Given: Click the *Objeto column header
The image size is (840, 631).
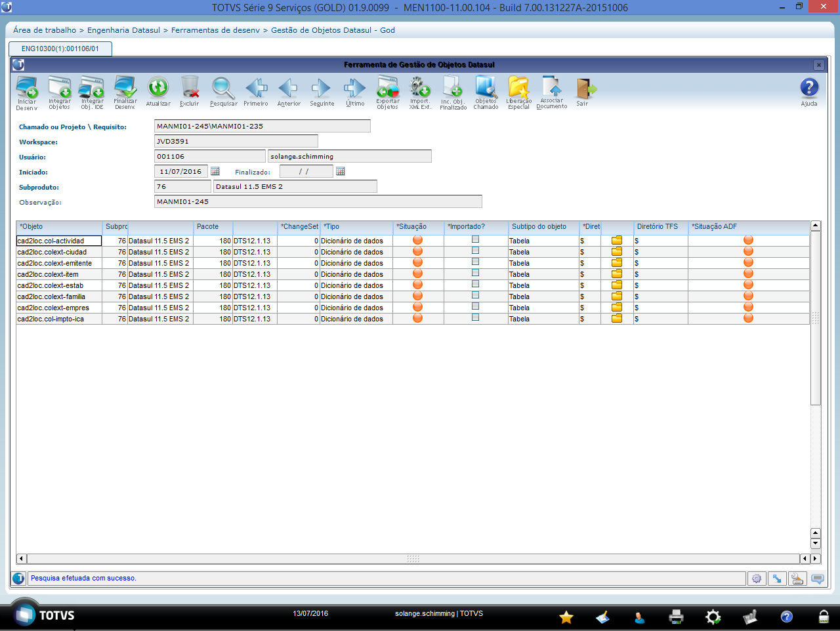Looking at the screenshot, I should pyautogui.click(x=59, y=227).
